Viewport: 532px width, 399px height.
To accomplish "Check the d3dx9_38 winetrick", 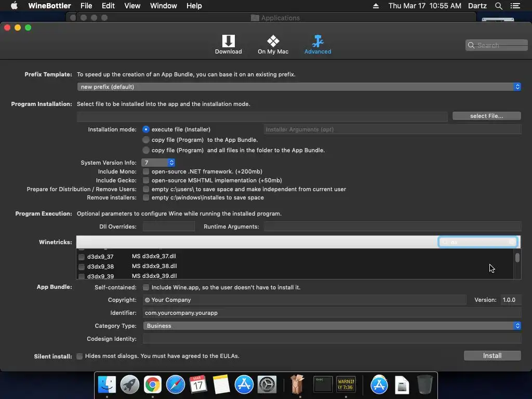I will tap(82, 267).
